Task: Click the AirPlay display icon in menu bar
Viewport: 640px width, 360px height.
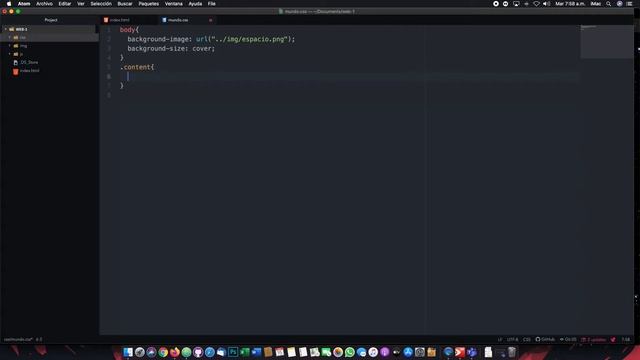Action: 516,4
